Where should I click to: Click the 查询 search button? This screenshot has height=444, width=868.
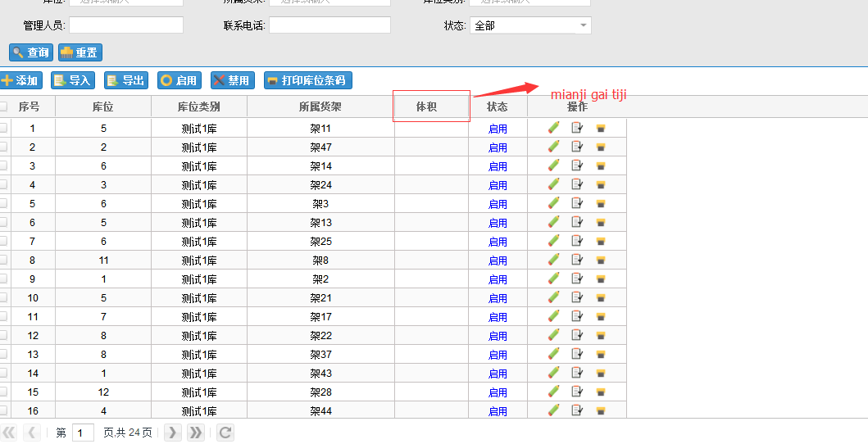tap(31, 52)
